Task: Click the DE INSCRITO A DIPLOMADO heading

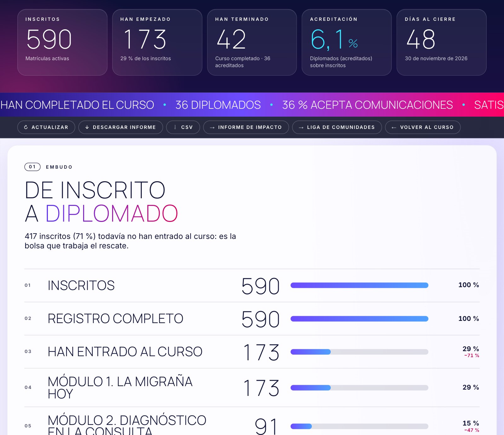Action: 101,202
